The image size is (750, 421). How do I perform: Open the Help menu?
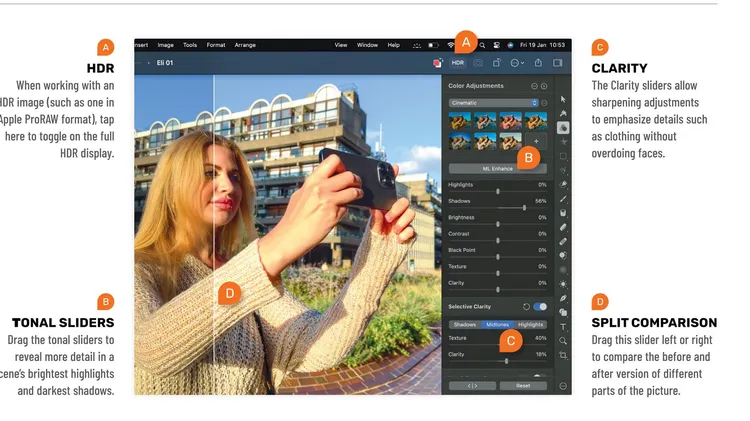[393, 45]
